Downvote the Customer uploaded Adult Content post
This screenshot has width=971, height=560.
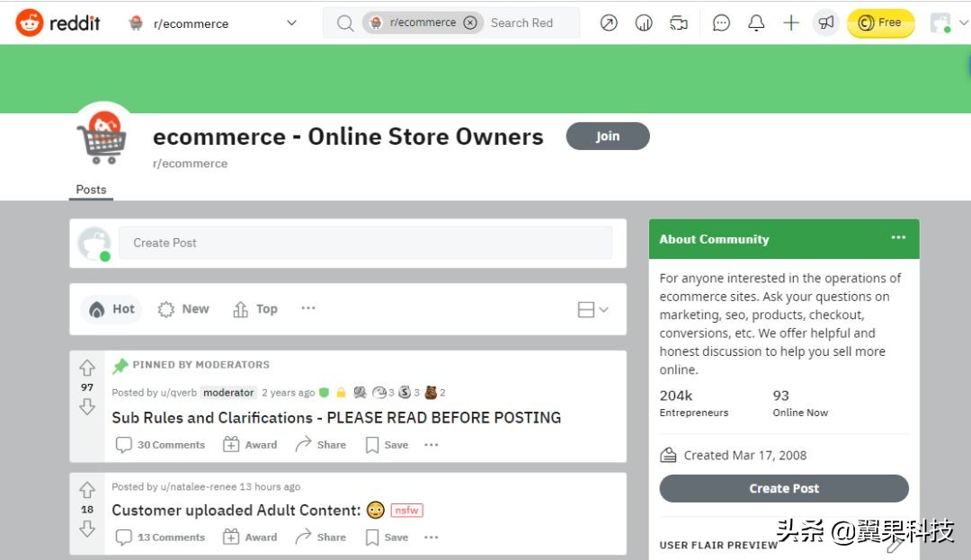[86, 529]
